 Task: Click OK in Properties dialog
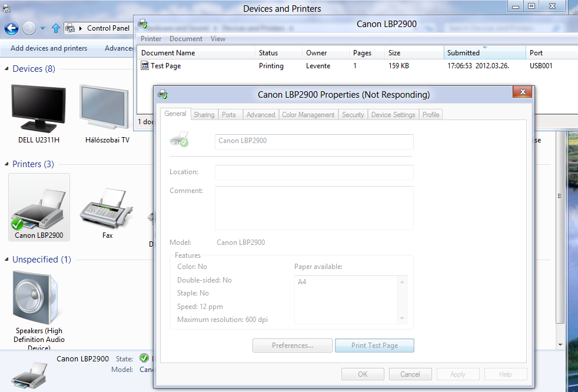point(363,374)
